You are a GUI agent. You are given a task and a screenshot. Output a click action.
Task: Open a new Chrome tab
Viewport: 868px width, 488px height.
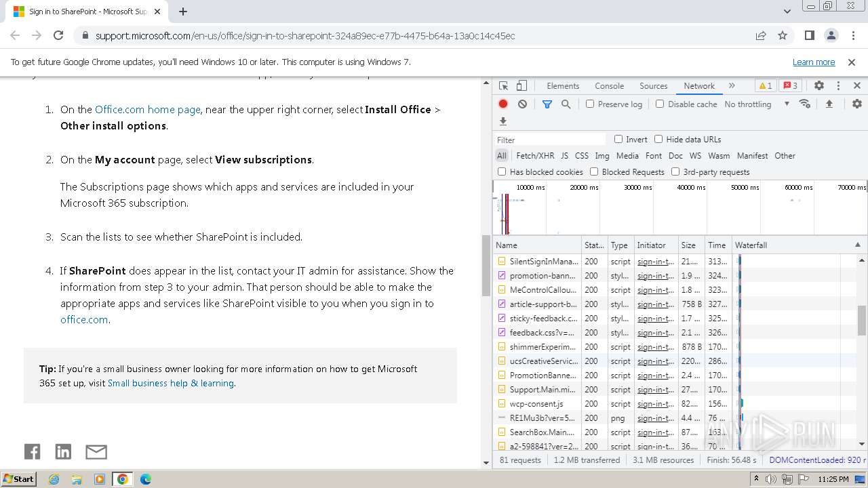coord(183,12)
